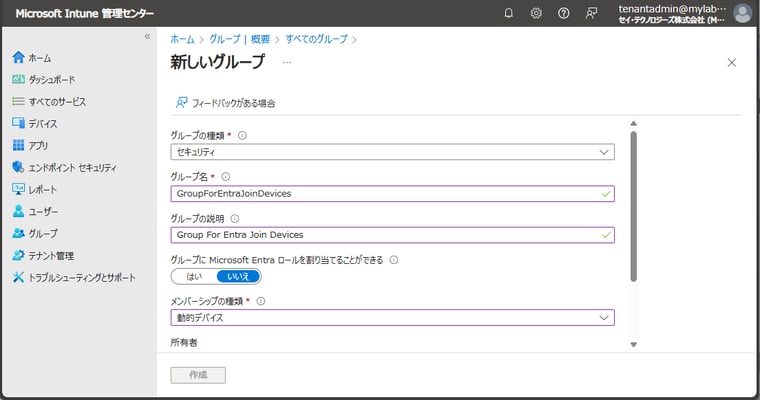Click info icon beside Entra role setting
This screenshot has width=760, height=400.
394,260
